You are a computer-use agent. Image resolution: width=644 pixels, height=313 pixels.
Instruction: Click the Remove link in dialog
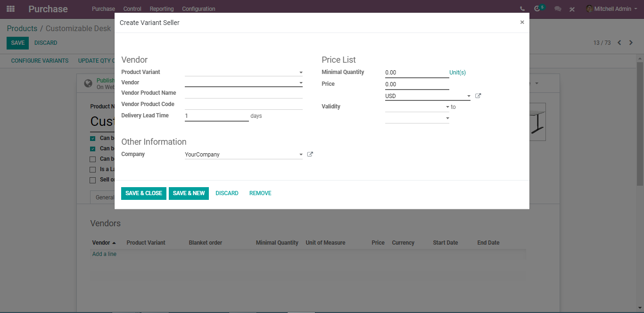(260, 193)
